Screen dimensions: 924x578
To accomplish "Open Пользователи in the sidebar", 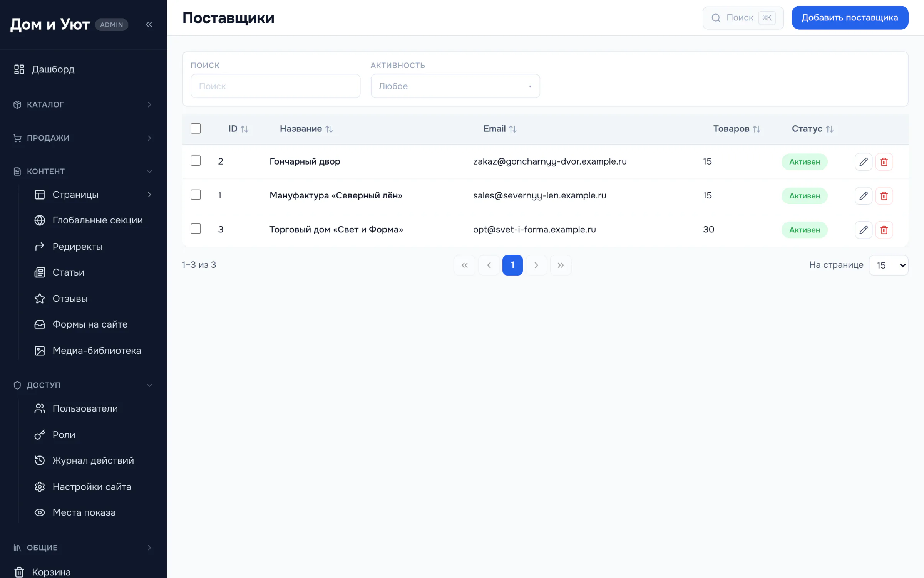I will 92,408.
